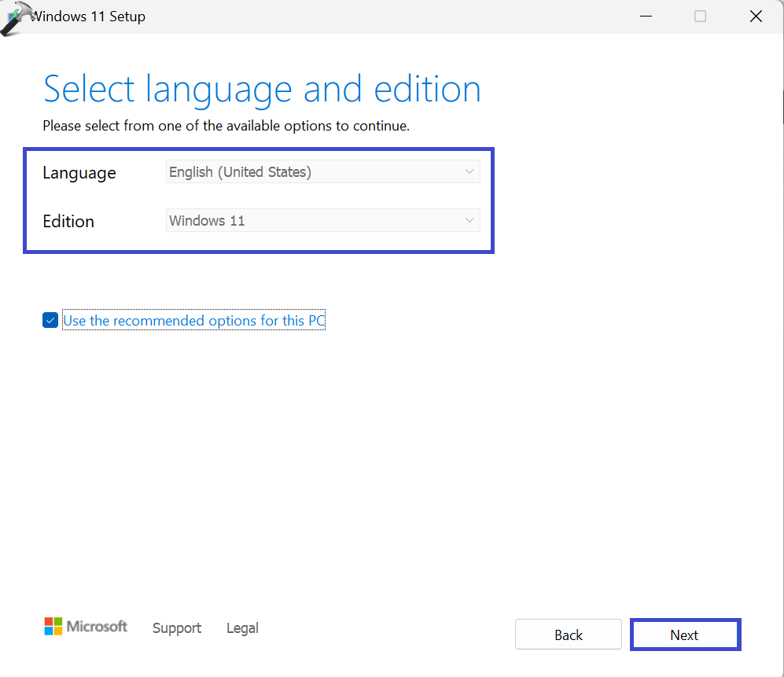Open the English (United States) combo box
The height and width of the screenshot is (677, 784).
click(x=315, y=171)
